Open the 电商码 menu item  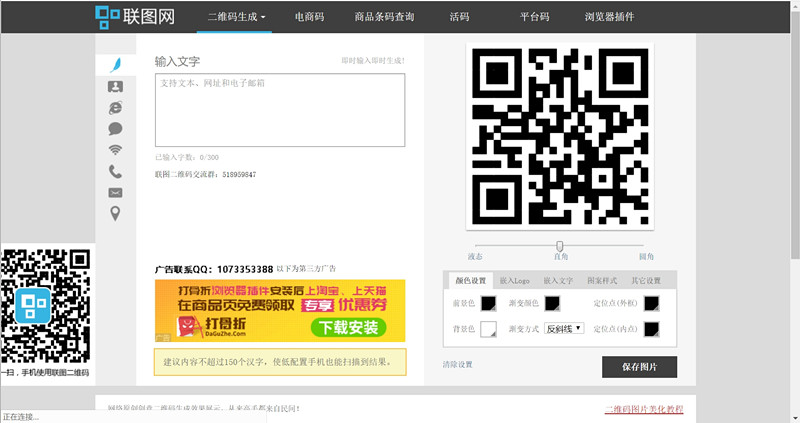point(309,17)
